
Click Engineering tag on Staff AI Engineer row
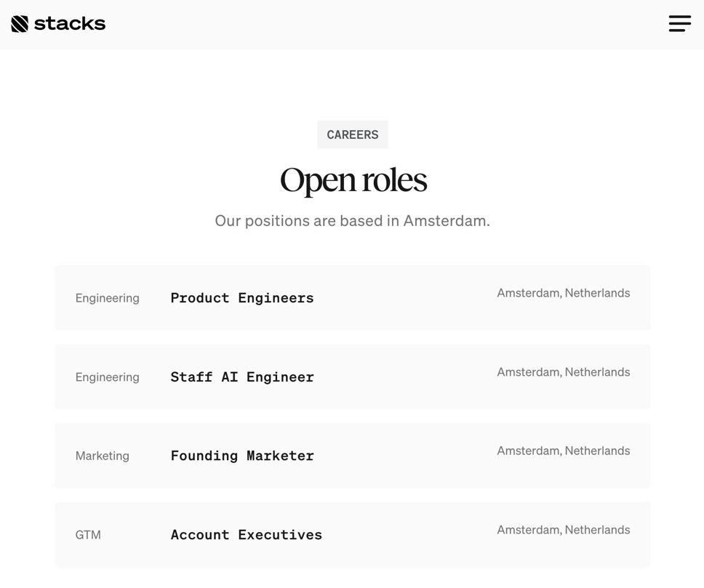click(108, 377)
